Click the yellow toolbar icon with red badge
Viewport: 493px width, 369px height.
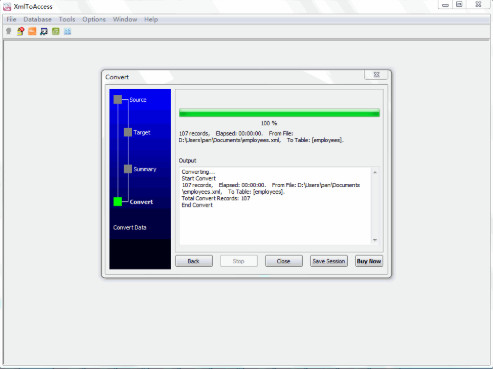click(x=21, y=31)
